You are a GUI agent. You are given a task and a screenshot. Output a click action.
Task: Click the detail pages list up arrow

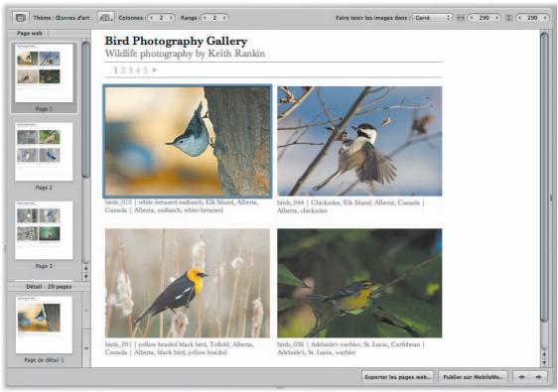click(85, 311)
